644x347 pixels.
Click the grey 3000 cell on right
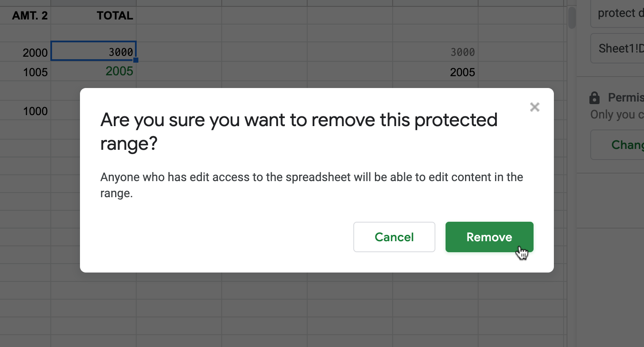click(435, 52)
